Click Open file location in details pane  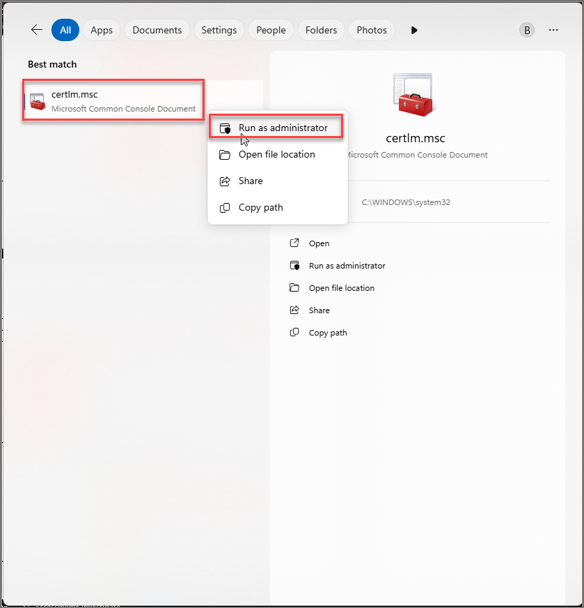click(342, 288)
